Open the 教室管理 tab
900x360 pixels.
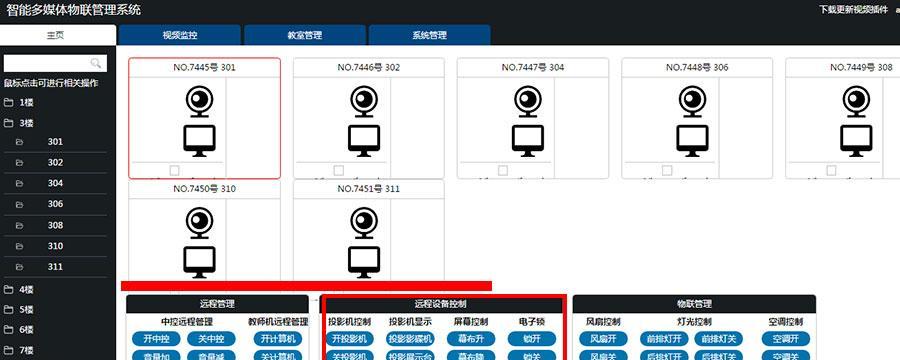[x=305, y=35]
